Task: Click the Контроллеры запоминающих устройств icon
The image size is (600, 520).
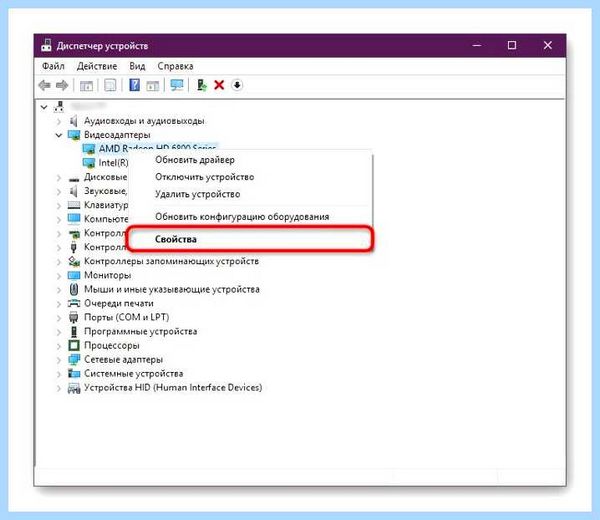Action: (74, 261)
